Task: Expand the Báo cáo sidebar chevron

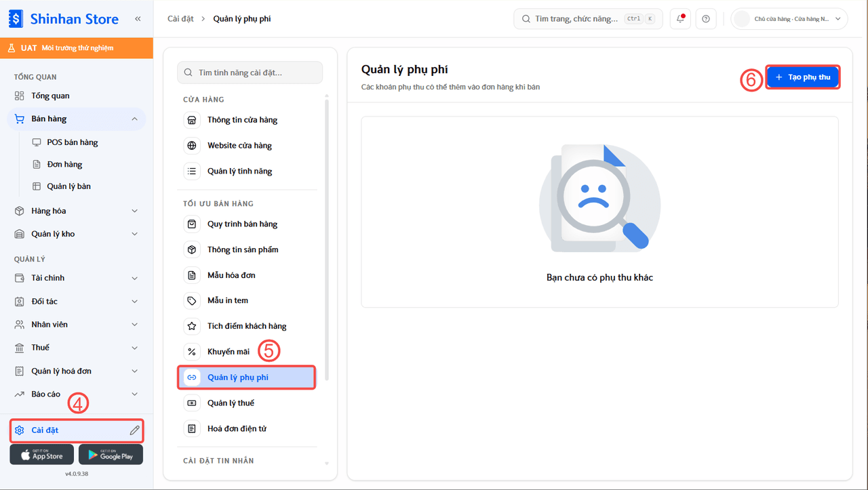Action: click(134, 394)
